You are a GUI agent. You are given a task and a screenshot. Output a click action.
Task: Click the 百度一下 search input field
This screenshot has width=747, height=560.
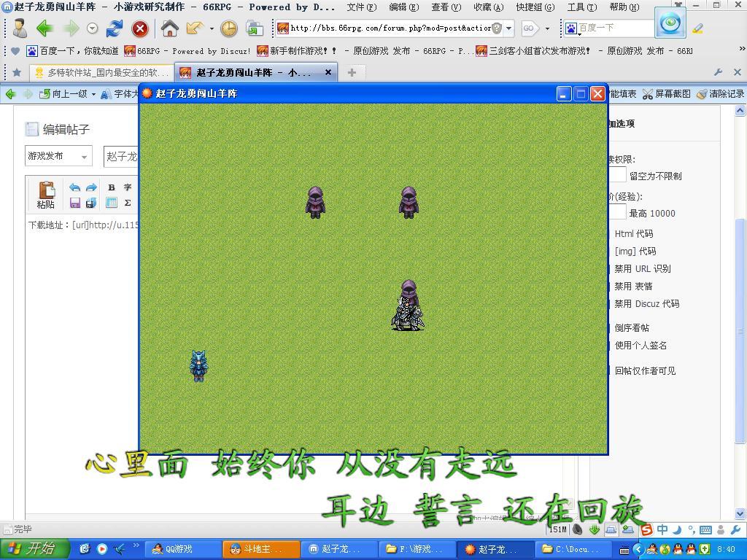(x=615, y=28)
